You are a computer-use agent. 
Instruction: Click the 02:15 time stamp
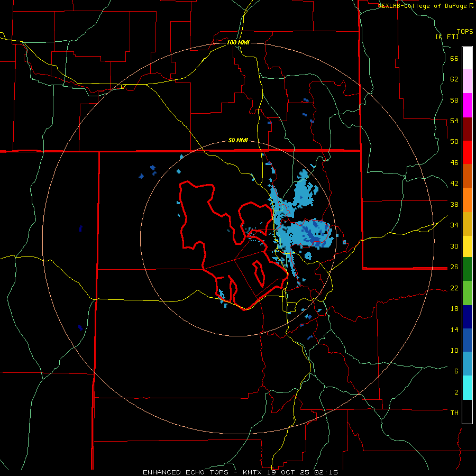click(x=326, y=472)
